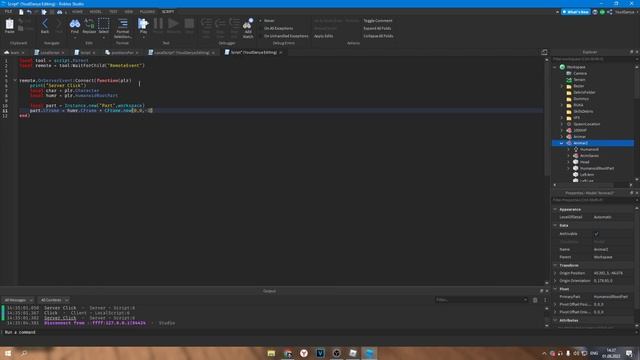Viewport: 640px width, 360px height.
Task: Click the pop-out editor icon above code scrollbar
Action: point(544,52)
